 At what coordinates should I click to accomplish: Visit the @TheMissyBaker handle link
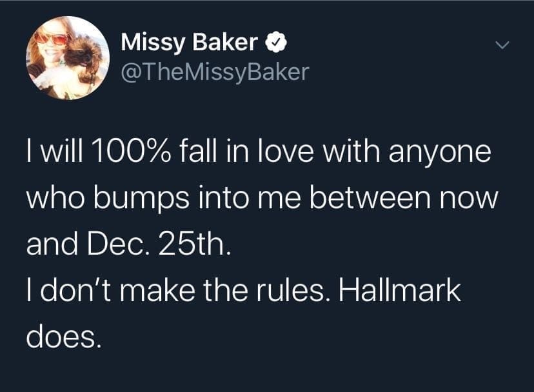tap(215, 72)
